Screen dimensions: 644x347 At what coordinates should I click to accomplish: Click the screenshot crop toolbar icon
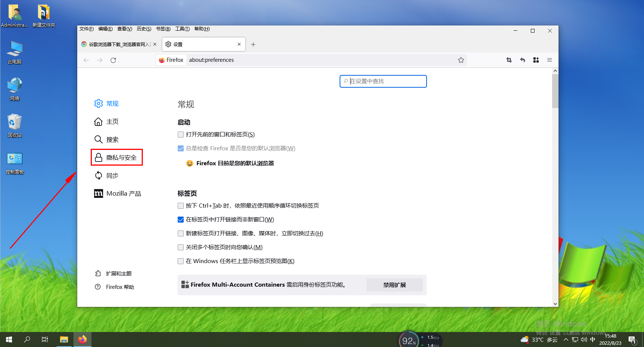coord(509,60)
